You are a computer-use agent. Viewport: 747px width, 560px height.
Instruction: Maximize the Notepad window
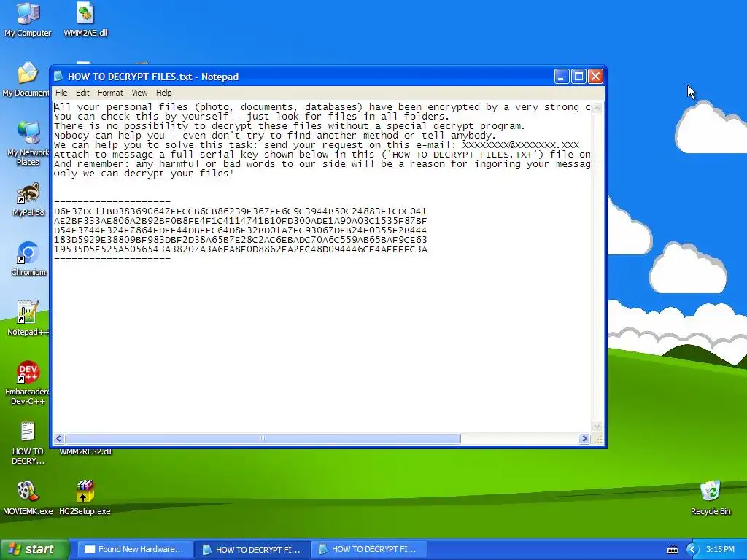578,76
